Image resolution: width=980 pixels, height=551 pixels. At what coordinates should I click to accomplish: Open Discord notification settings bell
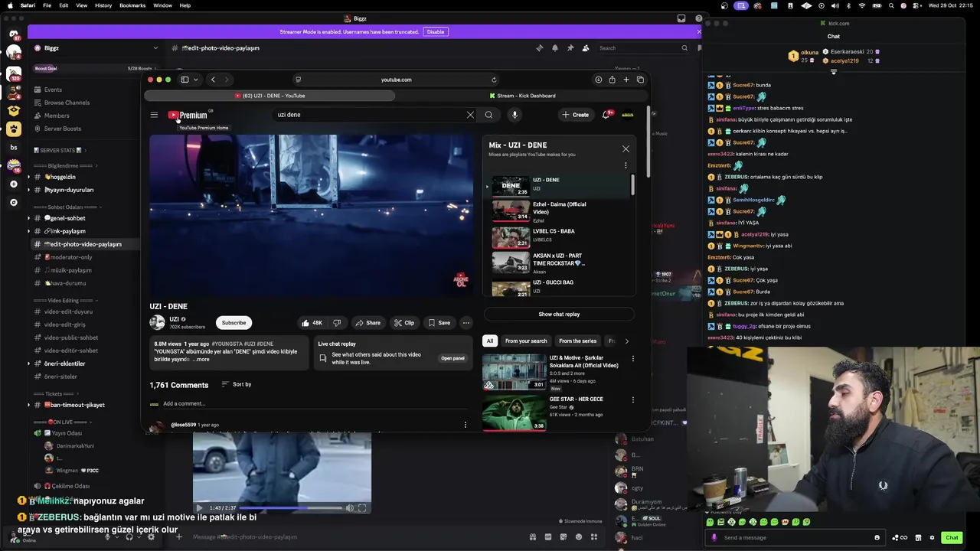555,47
